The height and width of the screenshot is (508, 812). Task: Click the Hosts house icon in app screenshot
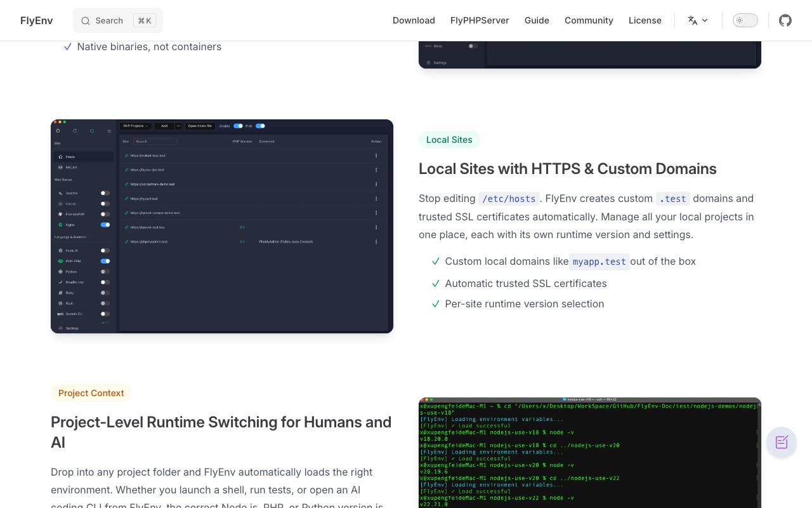point(61,157)
